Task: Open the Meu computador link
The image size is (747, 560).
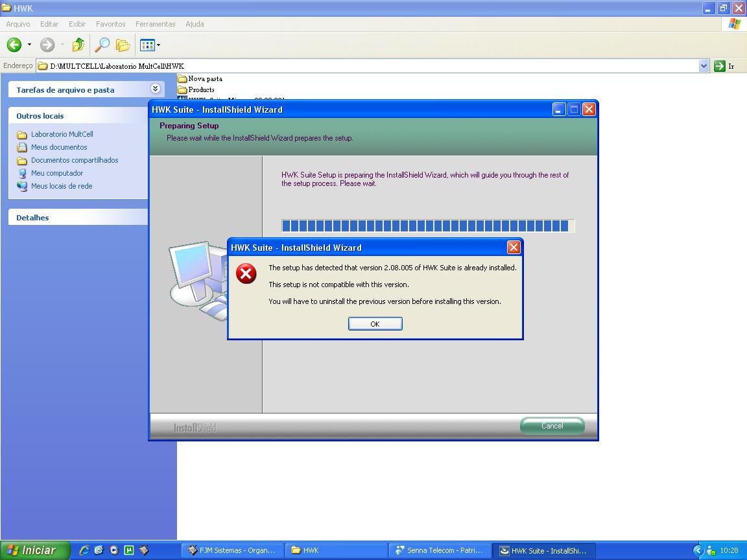Action: click(x=56, y=173)
